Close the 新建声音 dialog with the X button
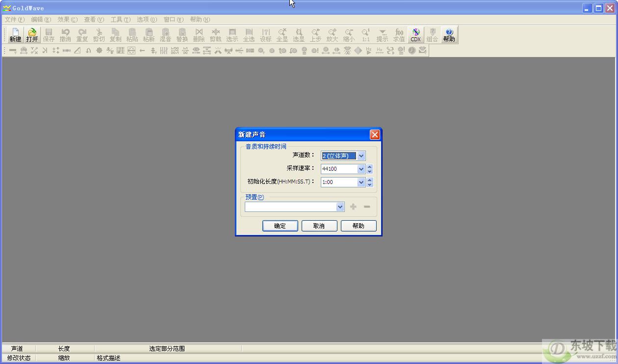Viewport: 618px width, 364px height. tap(375, 134)
